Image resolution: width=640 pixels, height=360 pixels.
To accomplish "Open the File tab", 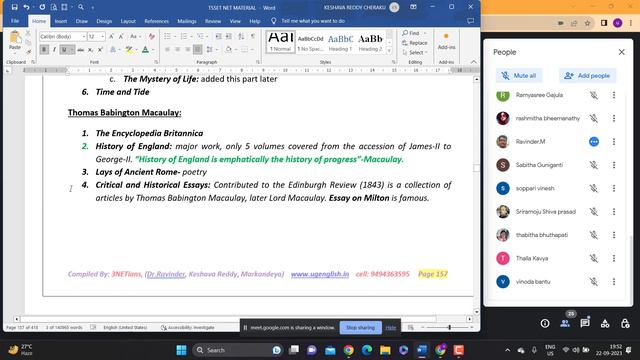I will pos(15,21).
